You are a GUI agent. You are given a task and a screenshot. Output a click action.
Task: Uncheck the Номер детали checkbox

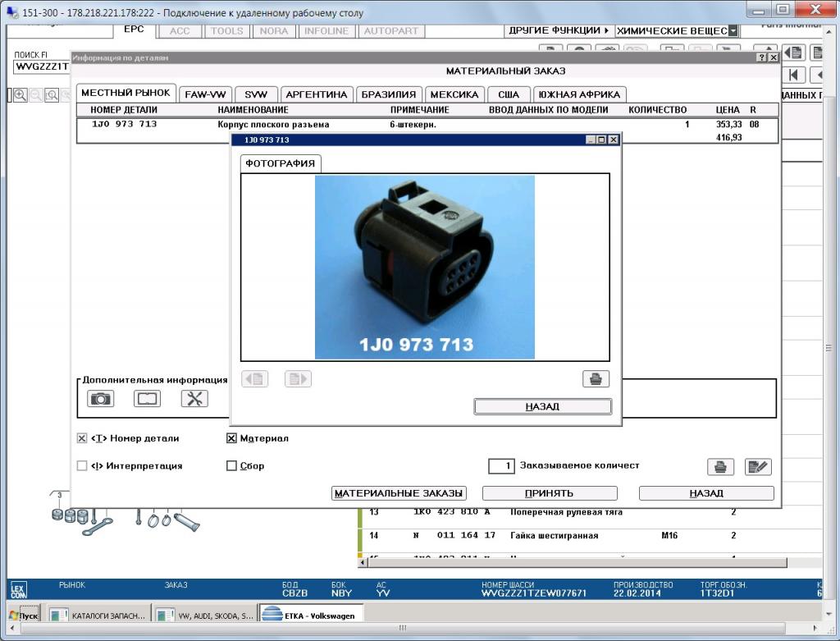coord(82,438)
